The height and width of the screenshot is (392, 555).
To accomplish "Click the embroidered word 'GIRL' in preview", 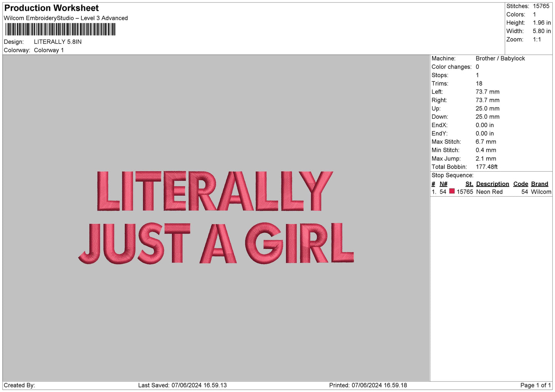I will (300, 243).
